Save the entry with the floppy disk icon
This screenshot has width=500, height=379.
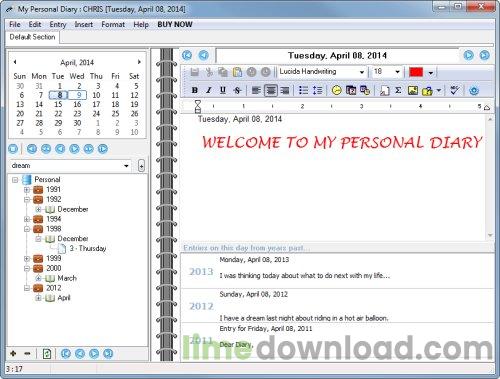pyautogui.click(x=195, y=72)
